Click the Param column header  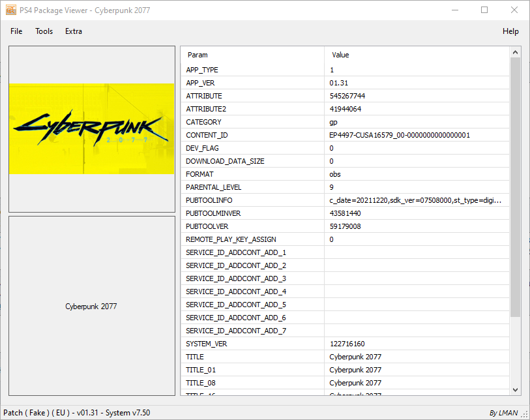(198, 55)
